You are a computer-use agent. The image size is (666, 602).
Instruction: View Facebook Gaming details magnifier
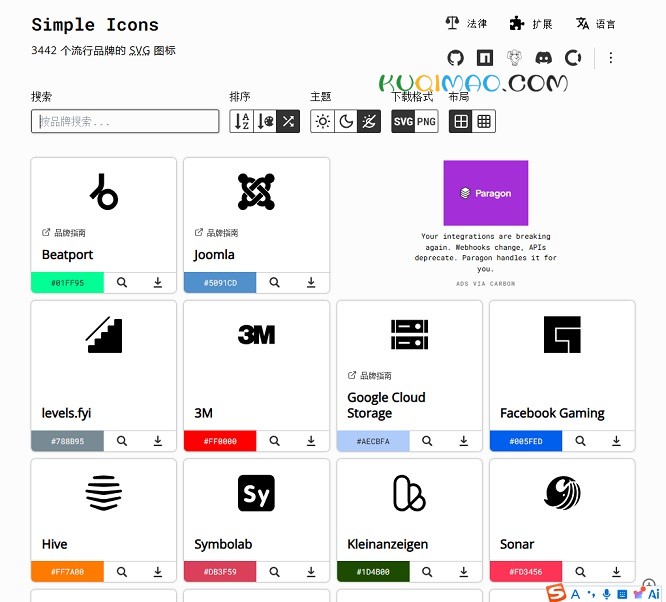(580, 441)
